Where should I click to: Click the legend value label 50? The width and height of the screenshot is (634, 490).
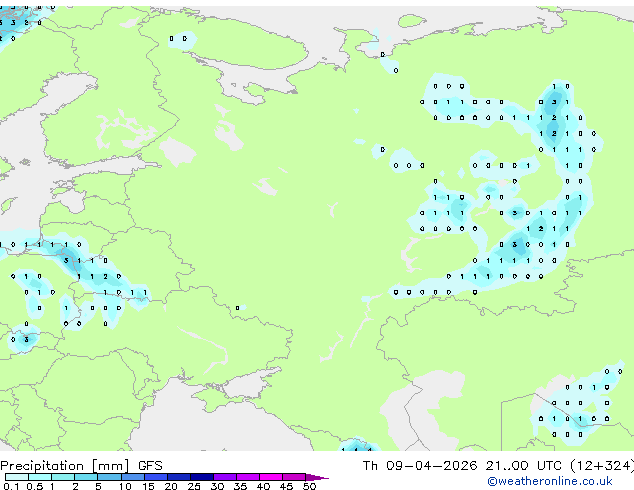tap(310, 486)
